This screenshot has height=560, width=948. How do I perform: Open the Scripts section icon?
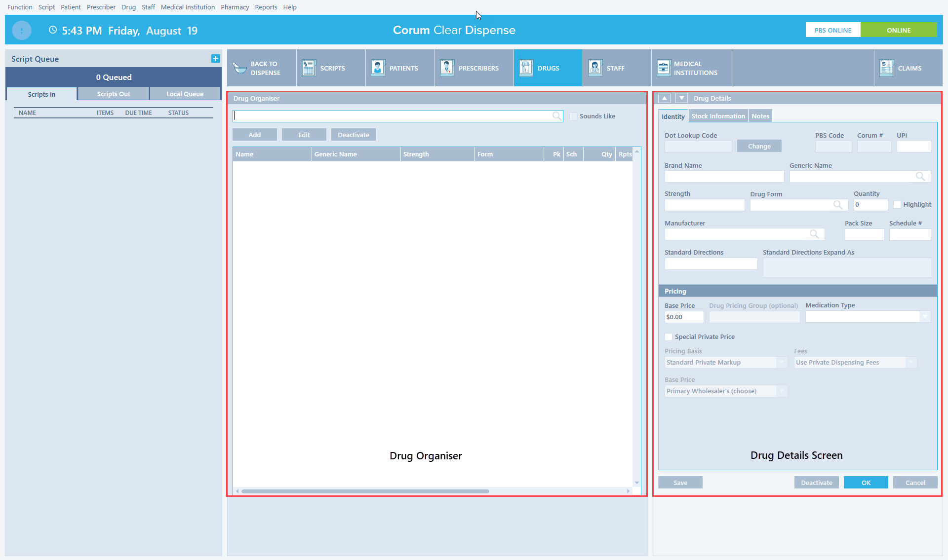pyautogui.click(x=309, y=68)
